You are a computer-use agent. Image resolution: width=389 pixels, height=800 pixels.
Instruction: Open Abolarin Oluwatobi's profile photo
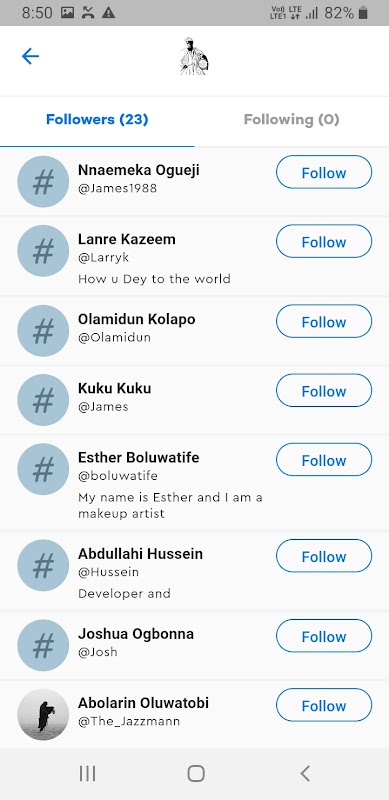click(x=43, y=714)
